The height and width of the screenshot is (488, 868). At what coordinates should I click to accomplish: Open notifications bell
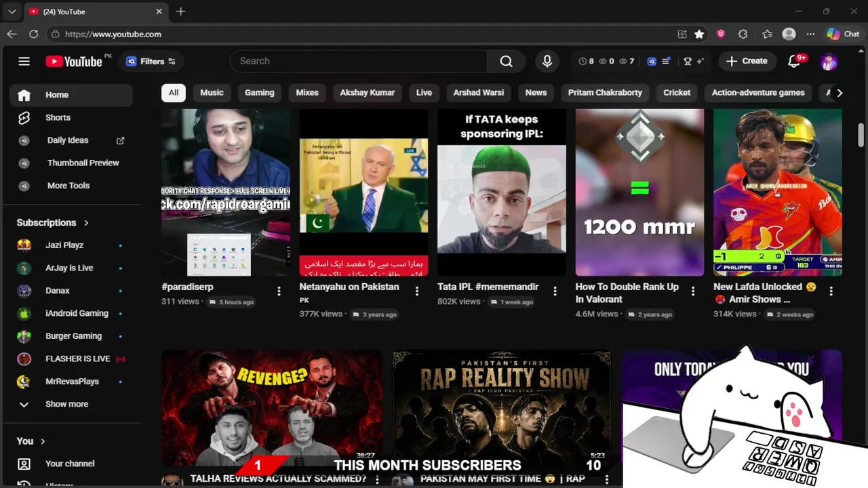point(794,61)
